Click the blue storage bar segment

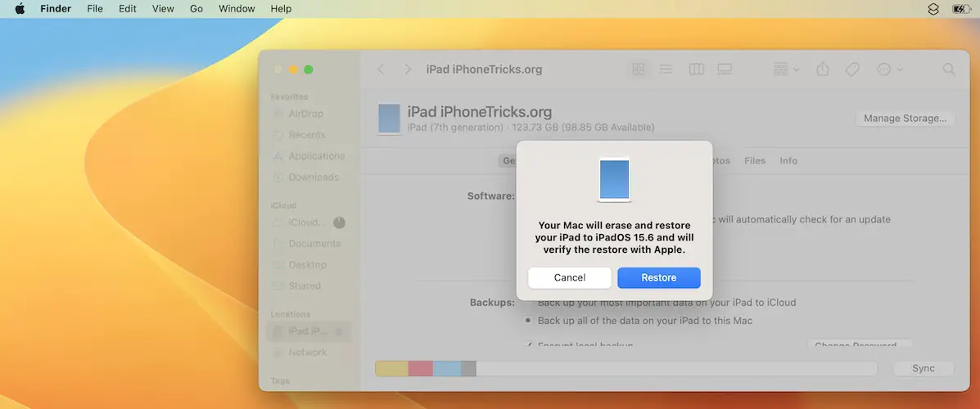pyautogui.click(x=446, y=369)
